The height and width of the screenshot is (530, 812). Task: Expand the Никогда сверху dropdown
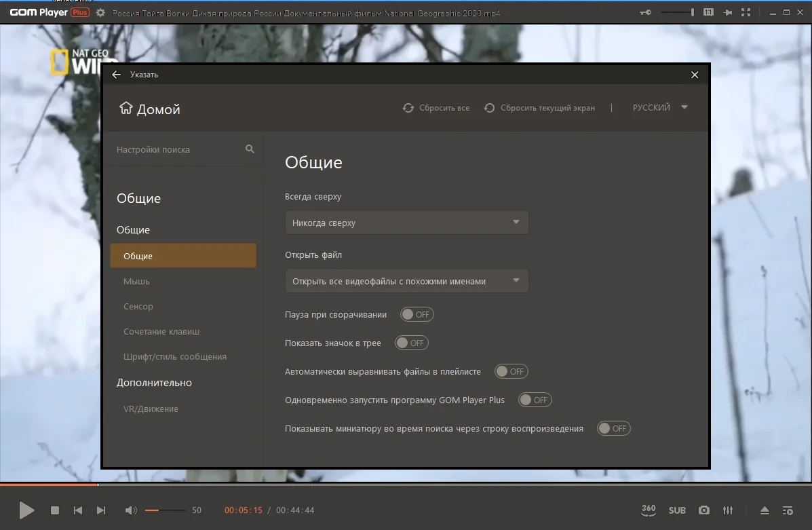click(406, 223)
